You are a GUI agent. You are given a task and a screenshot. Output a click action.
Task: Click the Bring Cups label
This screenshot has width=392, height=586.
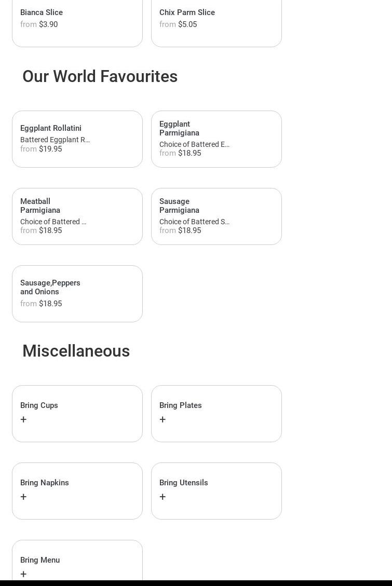click(39, 405)
